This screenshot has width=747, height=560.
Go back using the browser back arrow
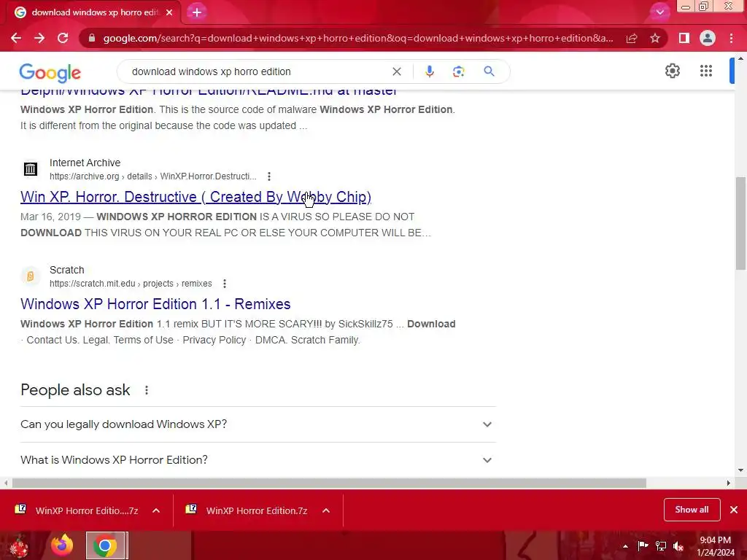pyautogui.click(x=16, y=38)
